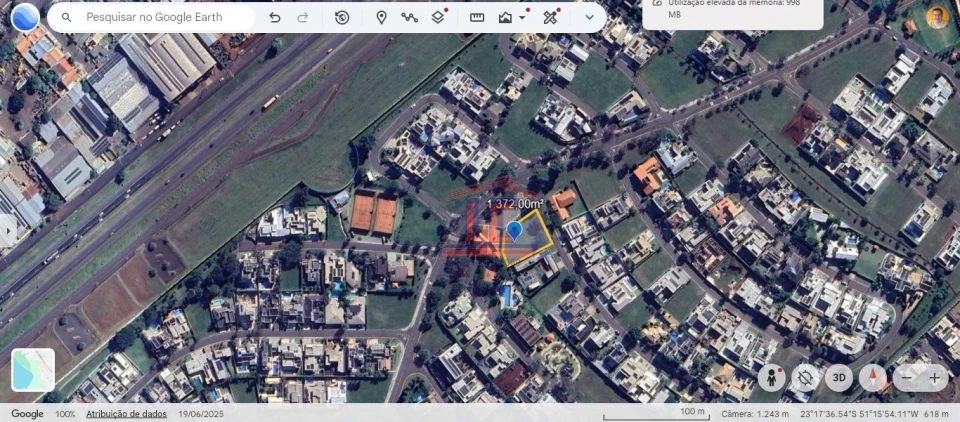This screenshot has width=960, height=422.
Task: Open the user account avatar
Action: [937, 18]
